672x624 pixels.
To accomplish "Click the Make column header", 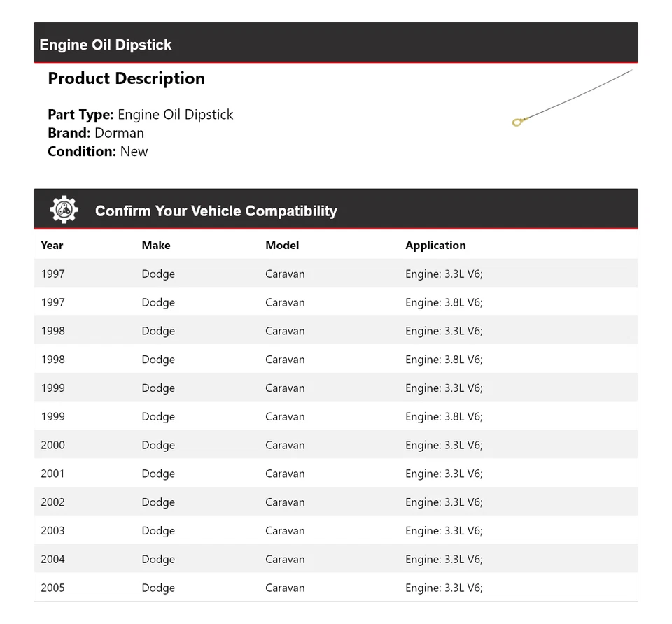I will tap(156, 245).
